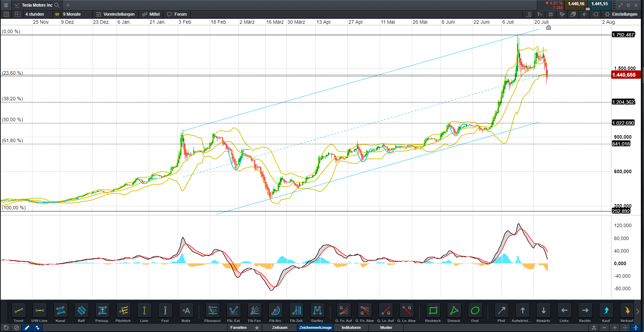Select the Trend line drawing tool
This screenshot has width=644, height=332.
pyautogui.click(x=18, y=311)
